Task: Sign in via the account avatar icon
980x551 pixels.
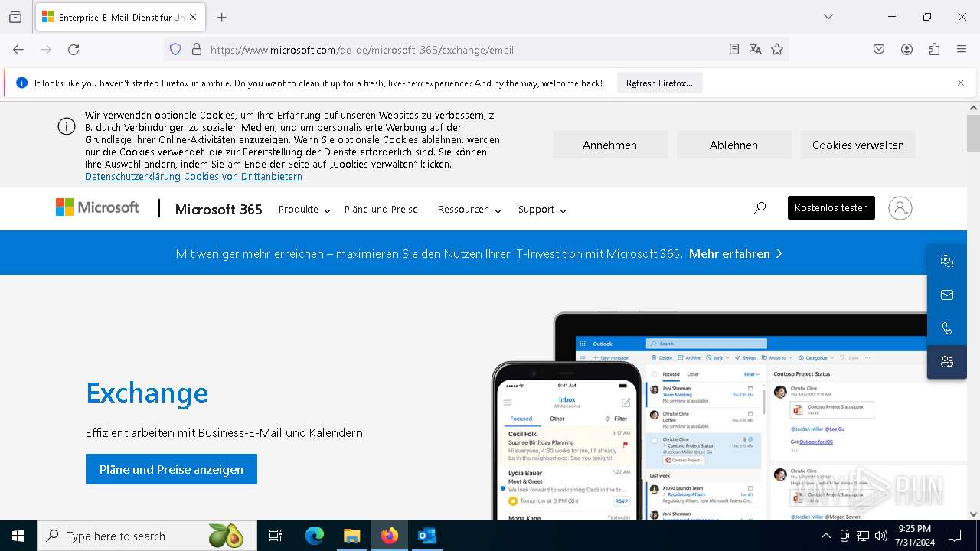Action: coord(900,208)
